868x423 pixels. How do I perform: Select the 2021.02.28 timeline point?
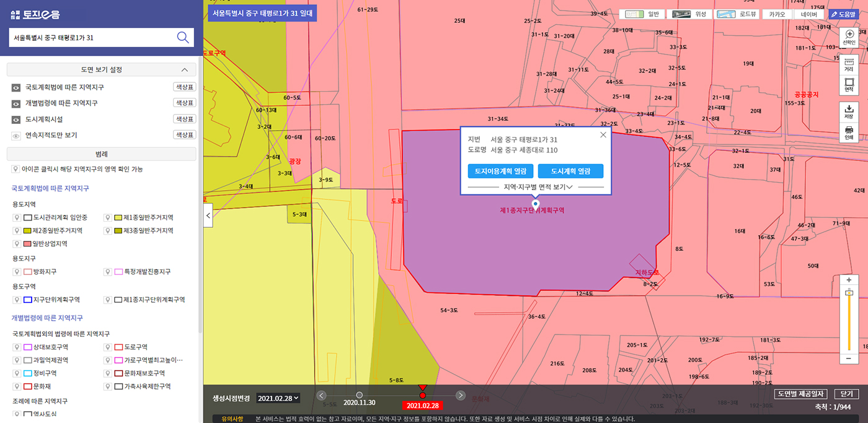[422, 395]
